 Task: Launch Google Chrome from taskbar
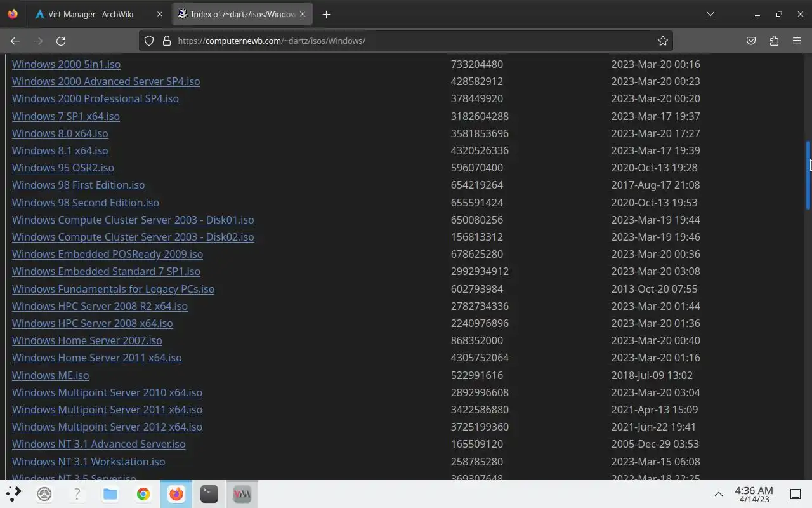(143, 493)
